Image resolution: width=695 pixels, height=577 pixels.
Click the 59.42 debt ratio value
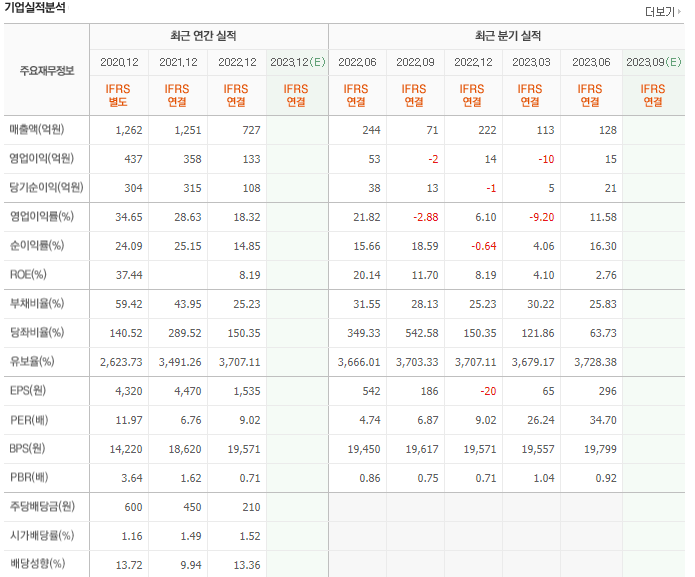(x=129, y=304)
